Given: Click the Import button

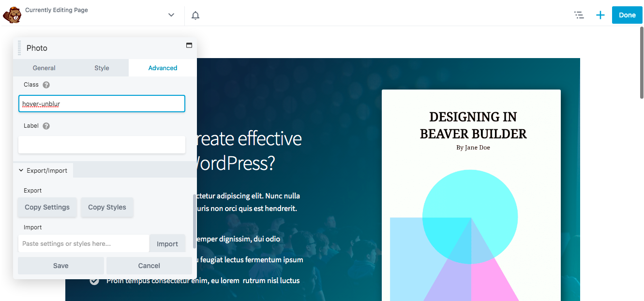Looking at the screenshot, I should (167, 243).
